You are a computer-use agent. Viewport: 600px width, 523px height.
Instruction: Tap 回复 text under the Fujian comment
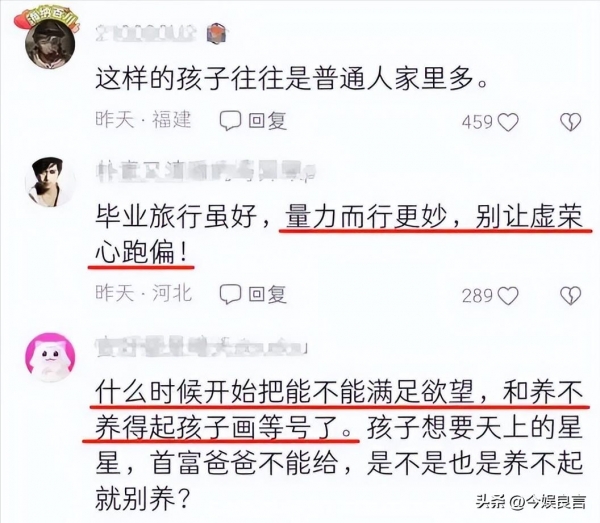click(x=267, y=121)
